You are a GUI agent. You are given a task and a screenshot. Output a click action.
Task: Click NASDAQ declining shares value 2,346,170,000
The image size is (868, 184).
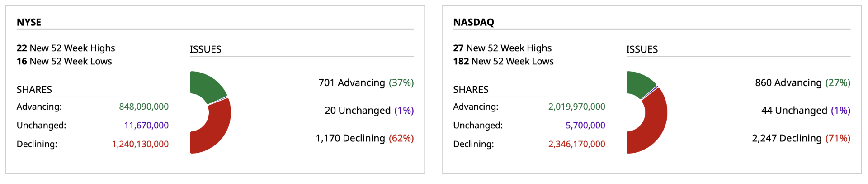pos(576,144)
